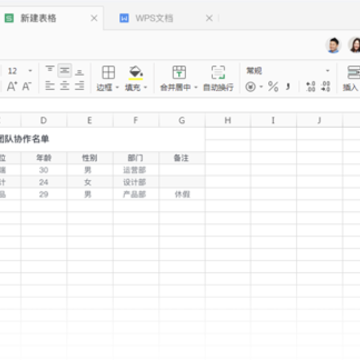Apply thousands separator comma style

click(288, 87)
